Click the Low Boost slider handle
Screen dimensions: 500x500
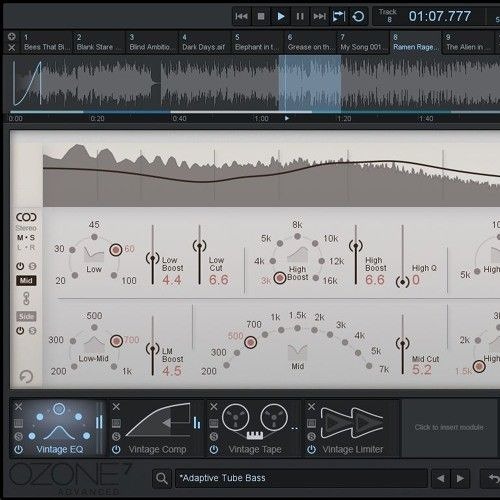(153, 258)
